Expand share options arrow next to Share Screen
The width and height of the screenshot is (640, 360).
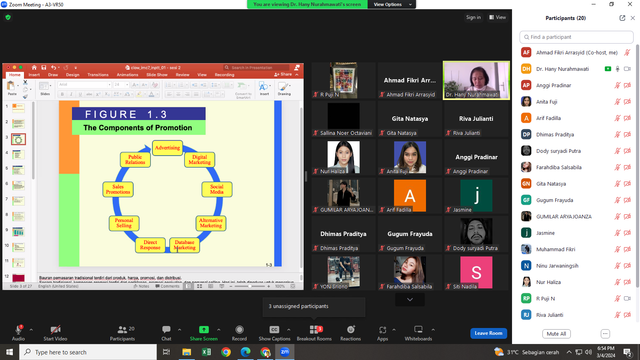tap(219, 330)
